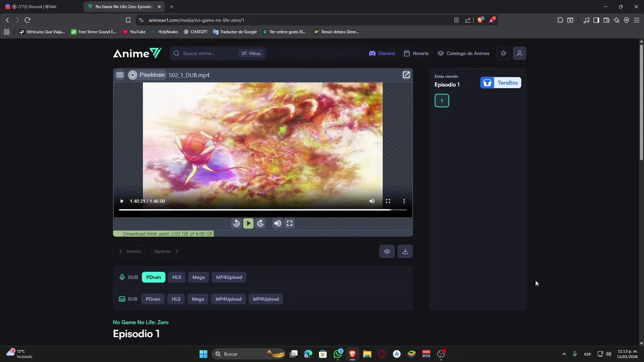
Task: Open video in new window icon
Action: point(406,75)
